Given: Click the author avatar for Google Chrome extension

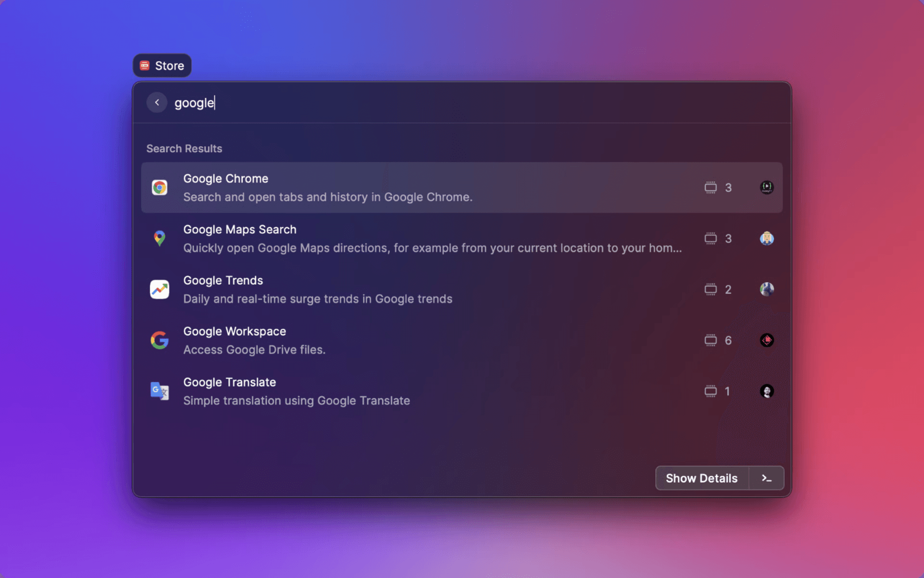Looking at the screenshot, I should pos(767,188).
